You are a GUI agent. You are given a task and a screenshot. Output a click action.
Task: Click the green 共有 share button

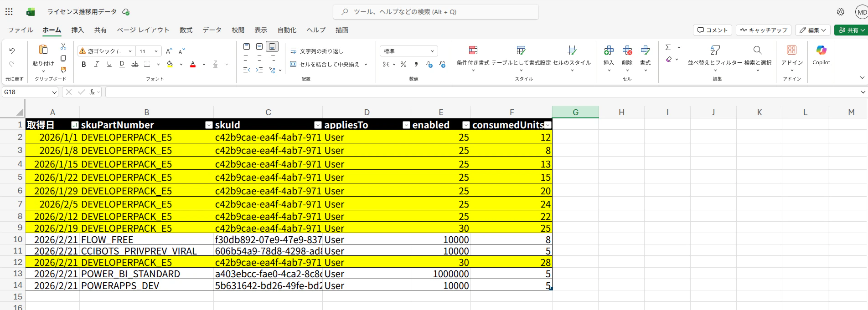pyautogui.click(x=851, y=30)
